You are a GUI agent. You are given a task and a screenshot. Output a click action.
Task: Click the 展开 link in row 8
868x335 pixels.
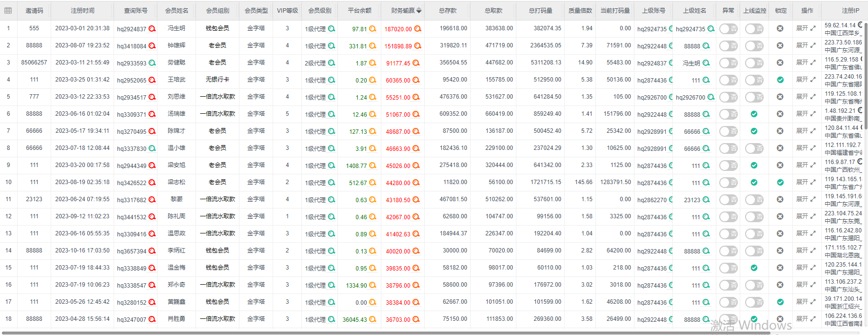[x=805, y=148]
